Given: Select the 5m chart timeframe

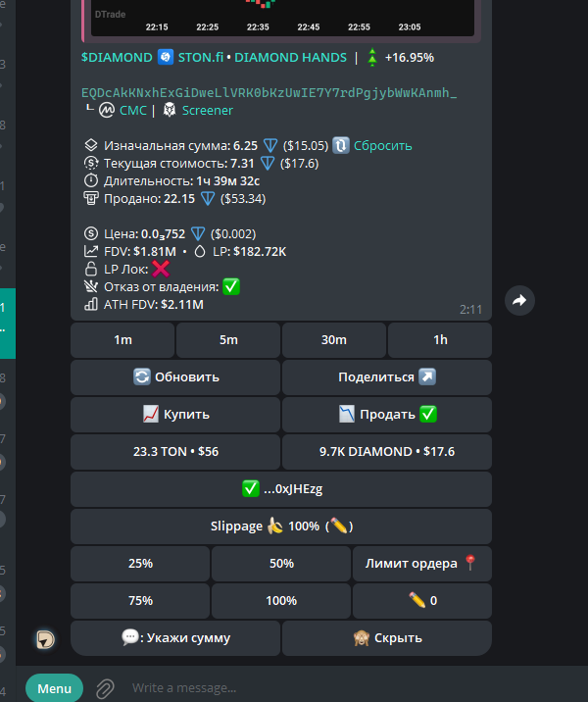Looking at the screenshot, I should 228,340.
